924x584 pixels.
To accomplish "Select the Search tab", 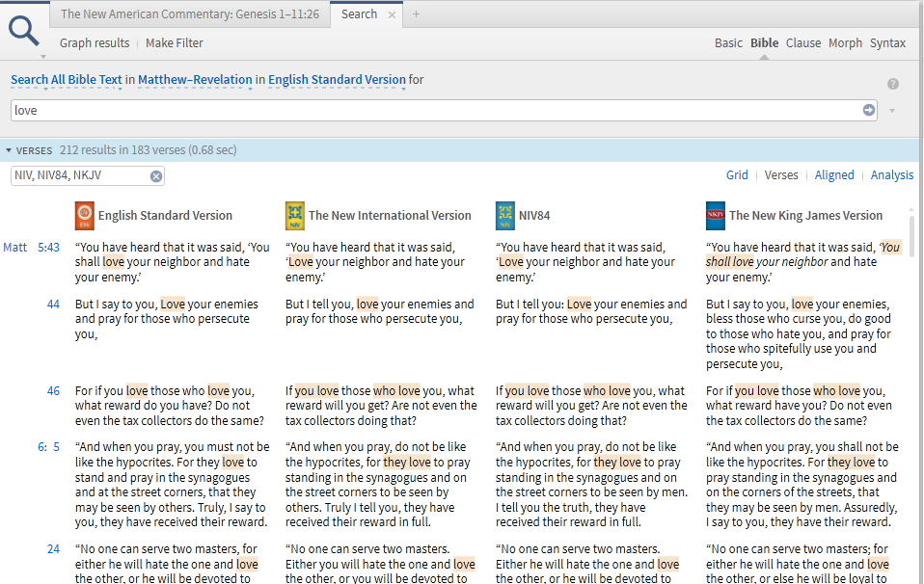I will pos(359,14).
